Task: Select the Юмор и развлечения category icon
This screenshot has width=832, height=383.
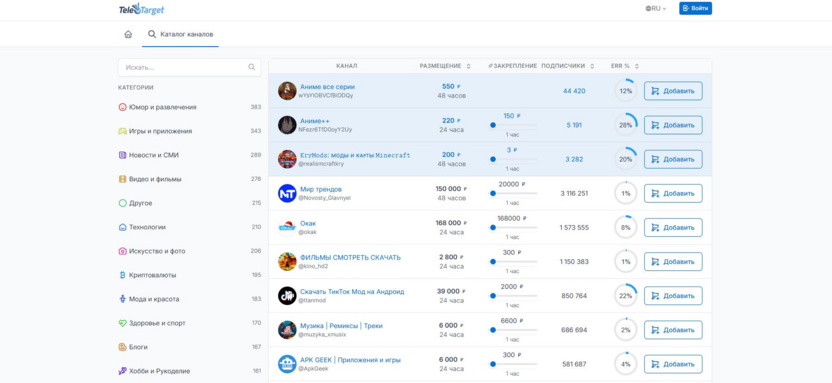Action: [123, 107]
